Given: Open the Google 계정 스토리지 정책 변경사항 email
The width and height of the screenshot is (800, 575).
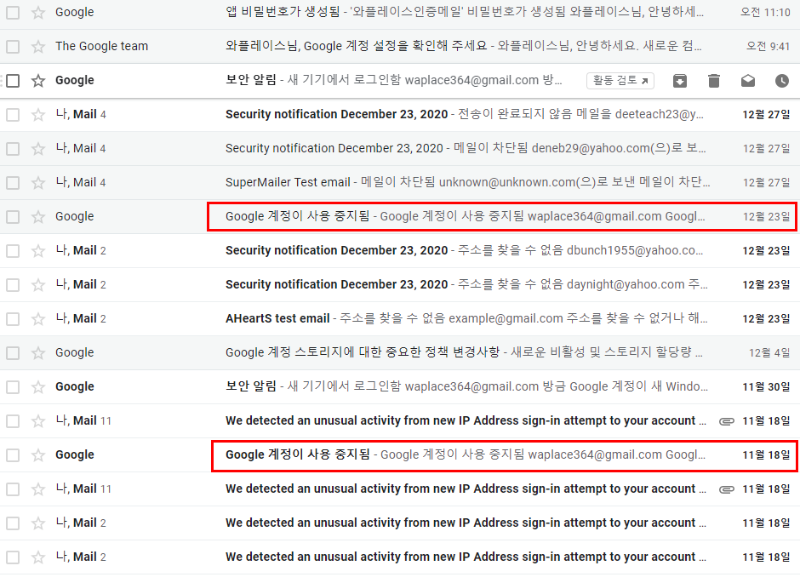Looking at the screenshot, I should point(450,353).
